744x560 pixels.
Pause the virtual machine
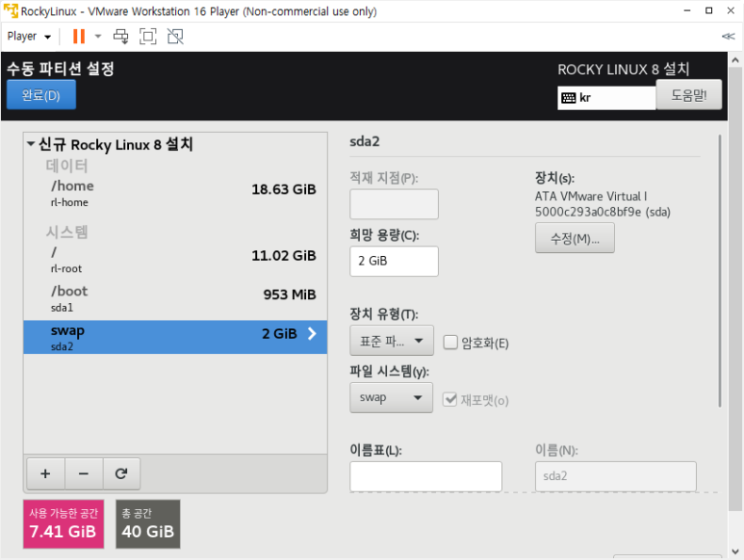point(79,37)
